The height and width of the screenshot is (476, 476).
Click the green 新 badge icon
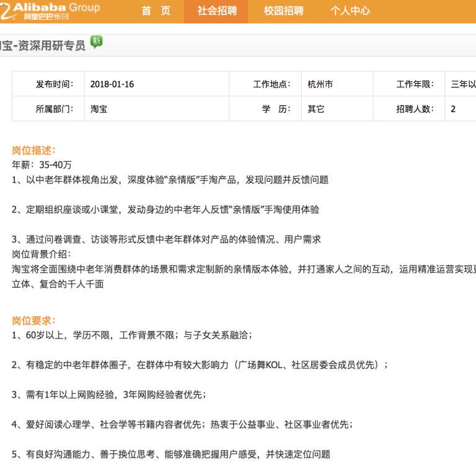(97, 42)
